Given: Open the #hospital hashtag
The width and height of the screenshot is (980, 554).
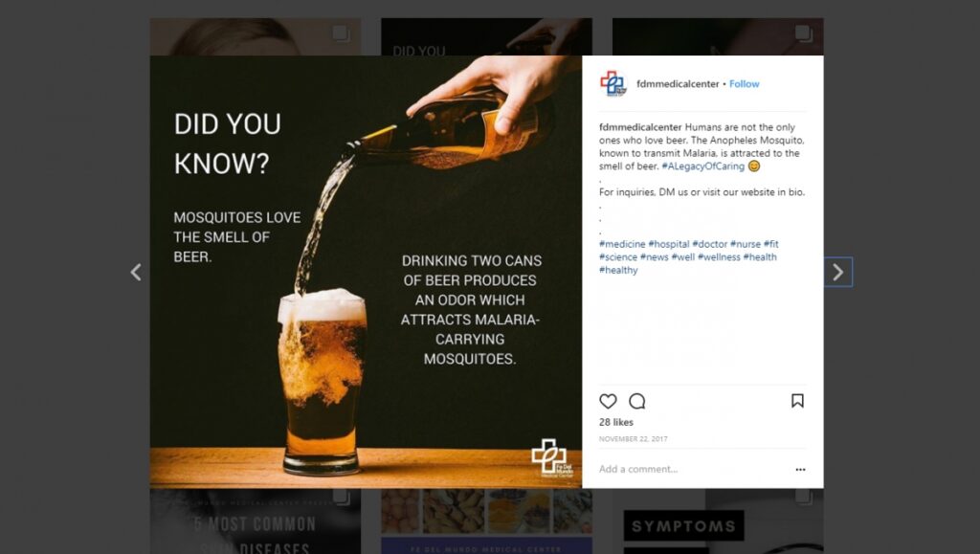Looking at the screenshot, I should click(669, 244).
